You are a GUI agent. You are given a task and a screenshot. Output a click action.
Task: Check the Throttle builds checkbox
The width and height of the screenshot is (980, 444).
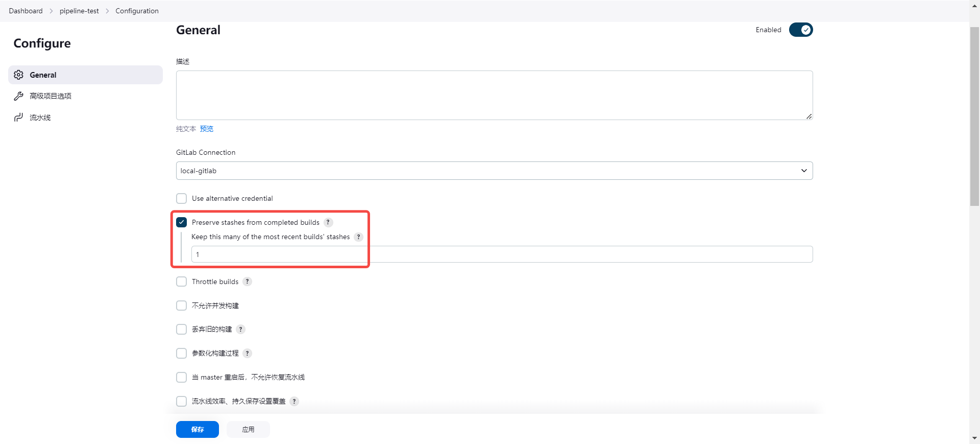click(181, 282)
